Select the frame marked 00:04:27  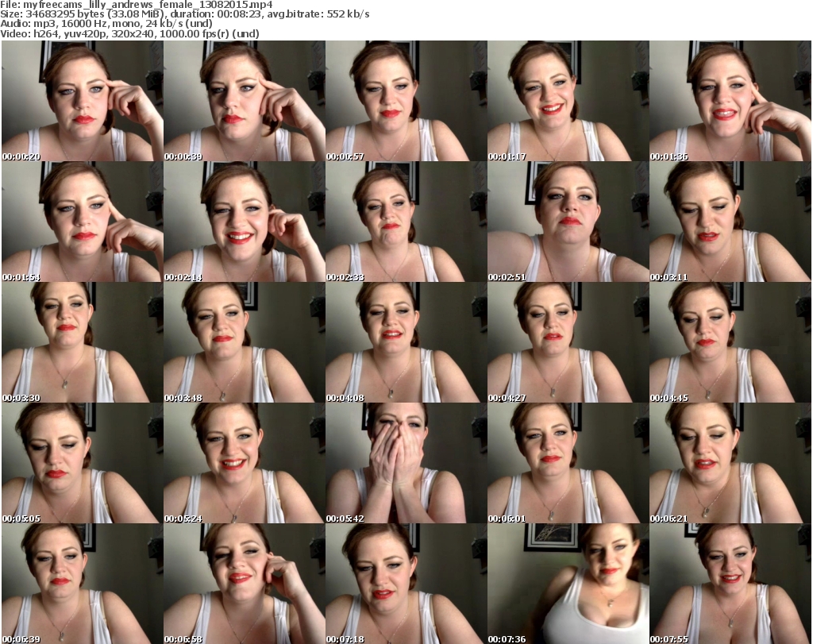pyautogui.click(x=568, y=342)
